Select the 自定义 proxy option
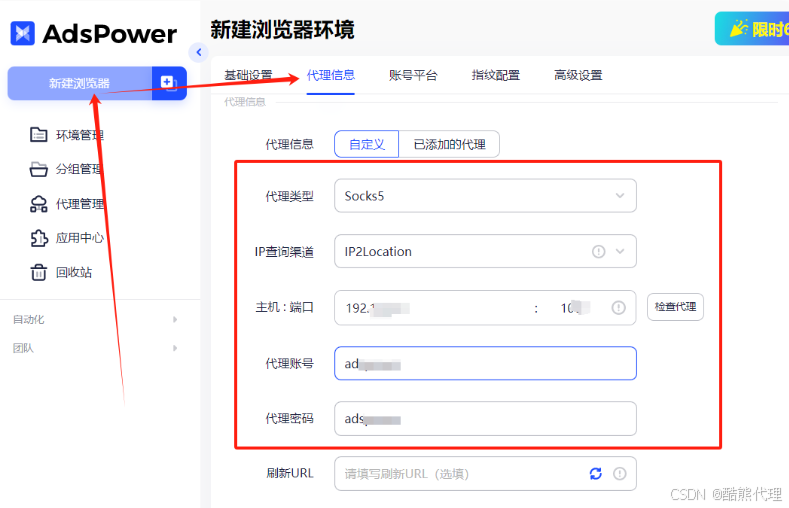 pos(366,144)
